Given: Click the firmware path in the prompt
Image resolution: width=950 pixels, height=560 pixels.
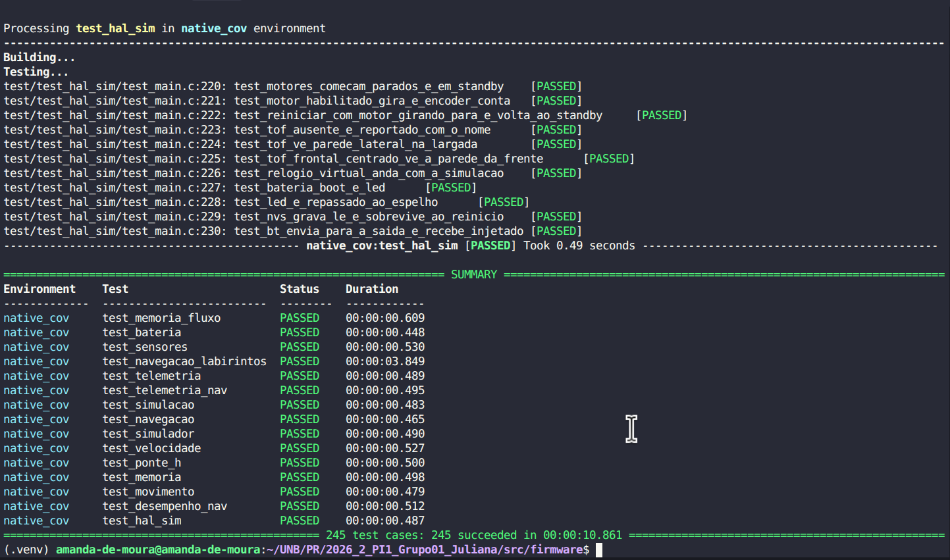Looking at the screenshot, I should point(425,549).
